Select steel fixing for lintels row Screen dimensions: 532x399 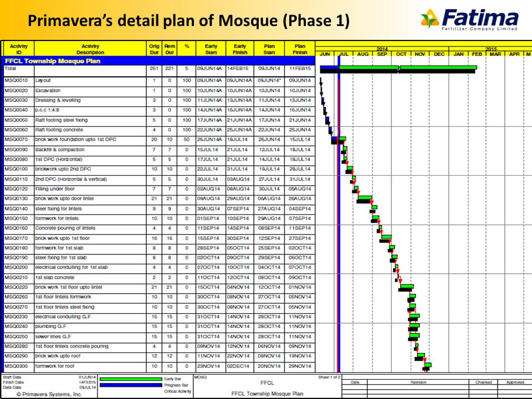pos(159,209)
